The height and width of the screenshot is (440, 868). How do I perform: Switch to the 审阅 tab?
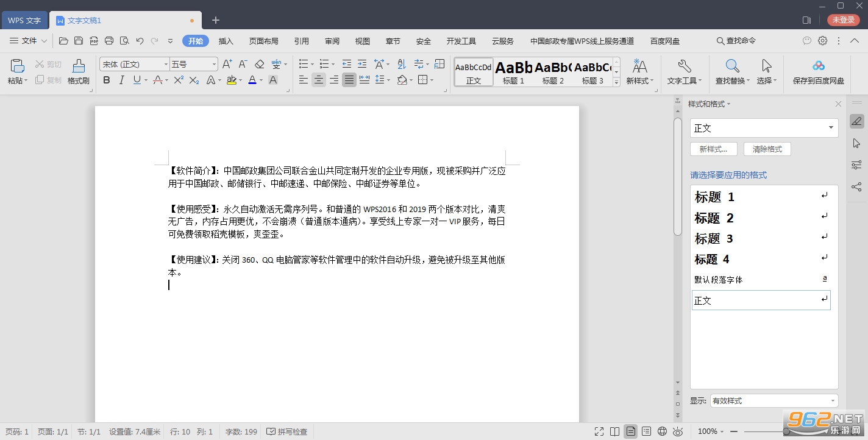point(332,41)
